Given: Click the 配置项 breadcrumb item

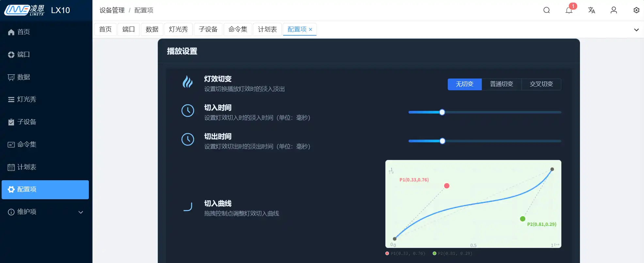Looking at the screenshot, I should tap(144, 10).
